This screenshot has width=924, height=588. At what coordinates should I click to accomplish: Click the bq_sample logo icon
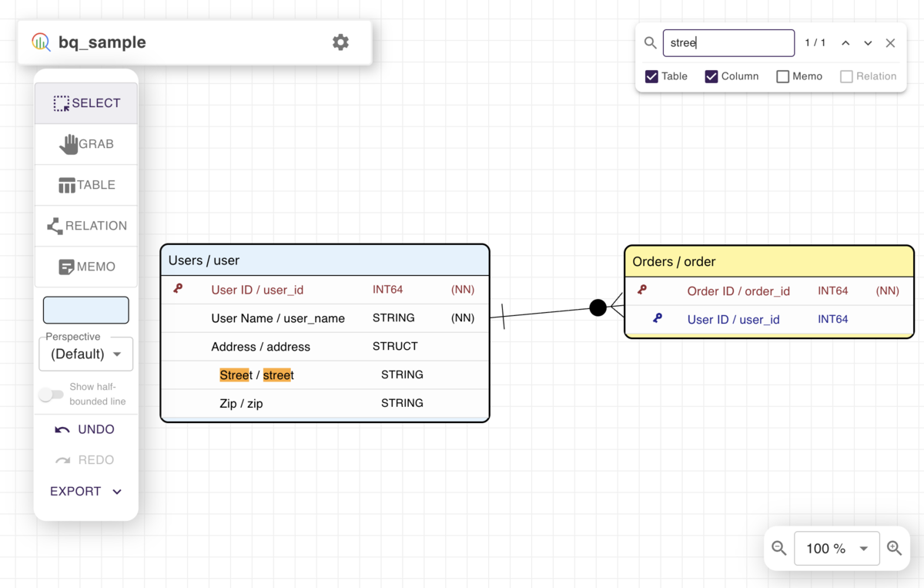(42, 42)
